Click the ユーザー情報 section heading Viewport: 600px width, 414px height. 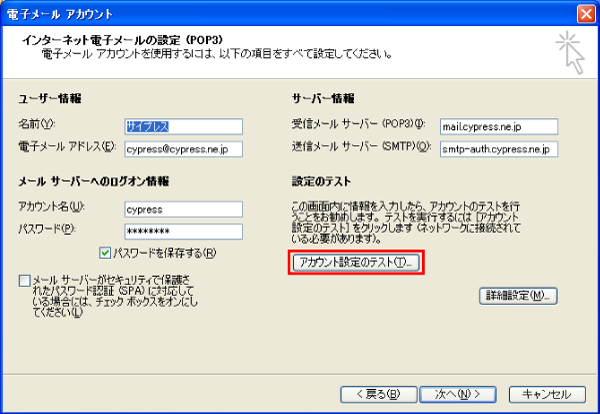tap(50, 99)
